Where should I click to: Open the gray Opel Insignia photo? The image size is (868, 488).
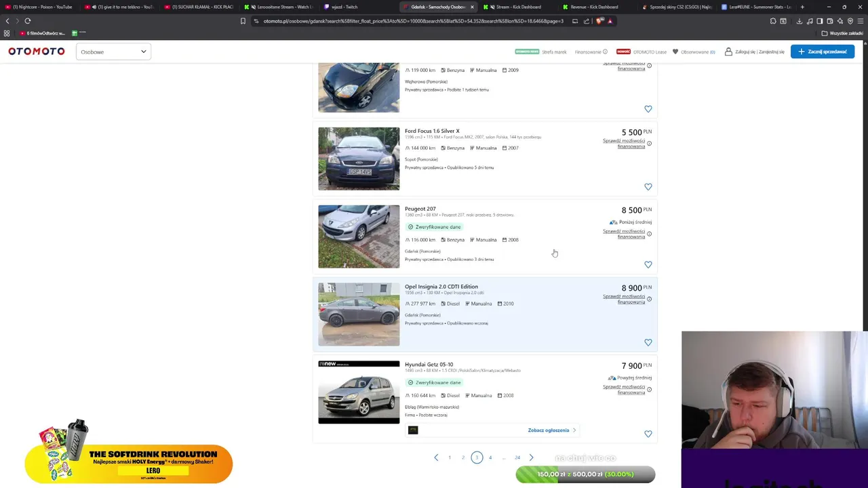pos(359,314)
